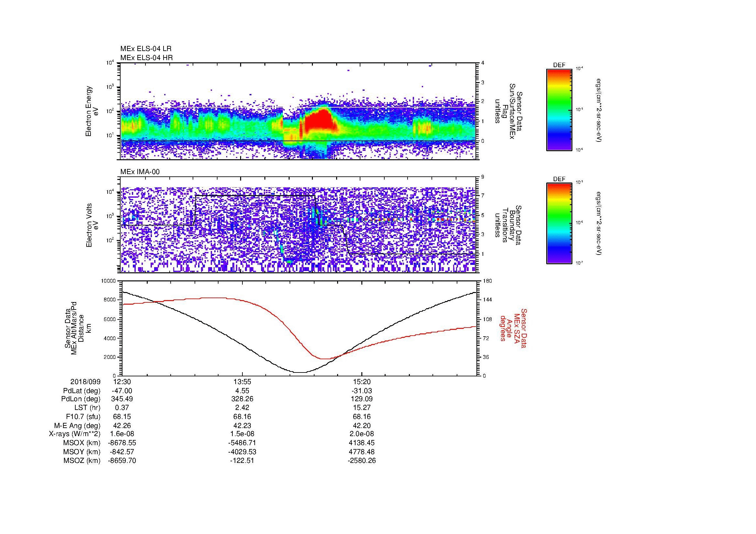This screenshot has height=534, width=756.
Task: Click the PdLat value '-31.03'
Action: pyautogui.click(x=362, y=391)
